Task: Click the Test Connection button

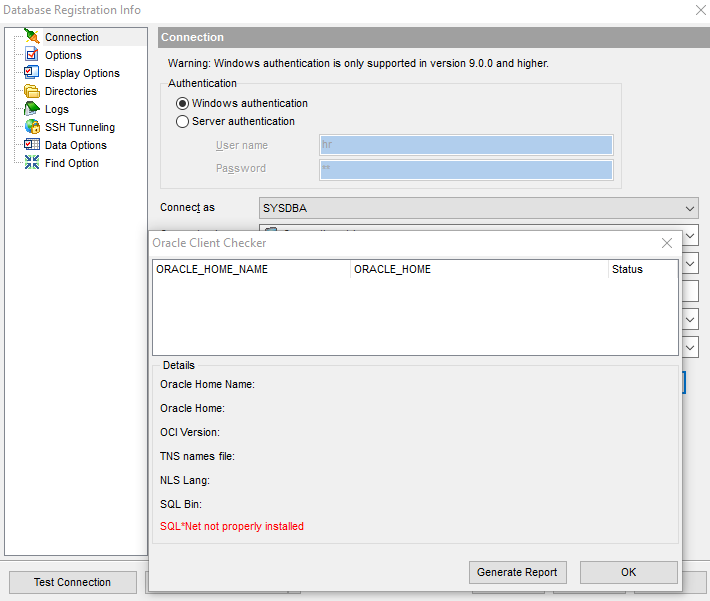Action: pos(72,582)
